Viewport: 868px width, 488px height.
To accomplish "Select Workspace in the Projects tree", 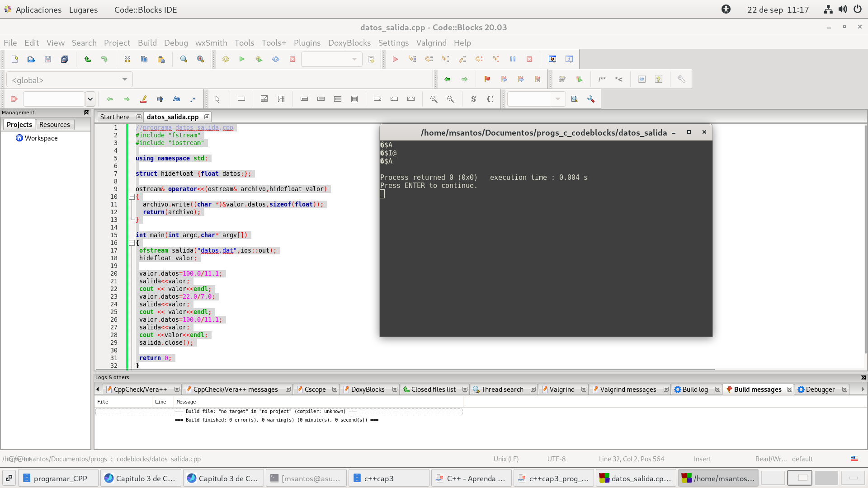I will pyautogui.click(x=41, y=138).
